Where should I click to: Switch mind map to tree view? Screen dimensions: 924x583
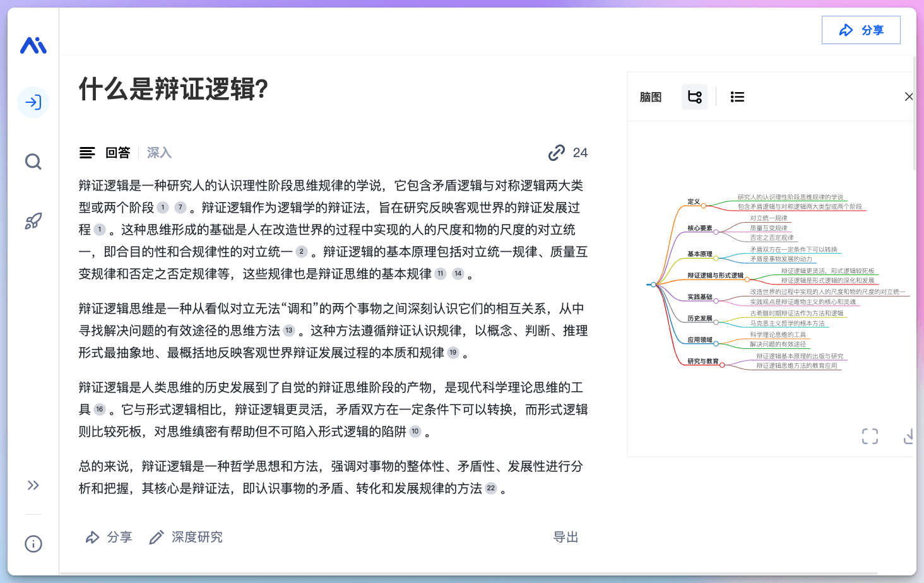tap(695, 97)
